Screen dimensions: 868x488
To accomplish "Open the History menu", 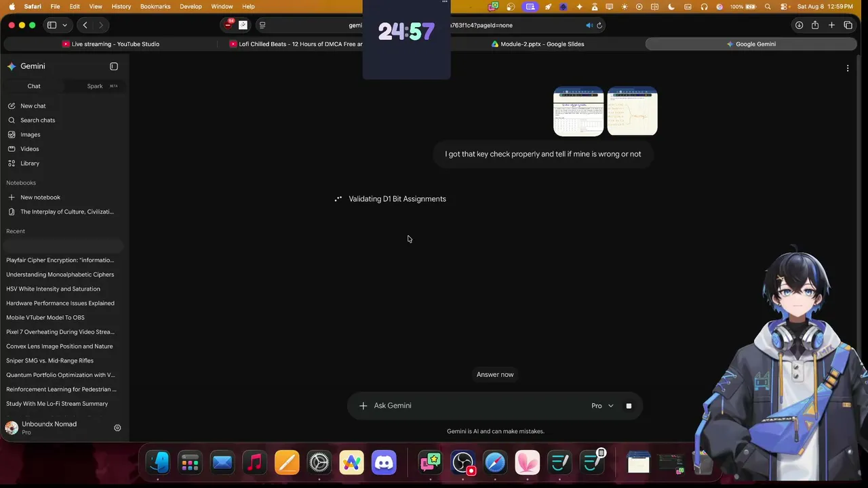I will 121,7.
